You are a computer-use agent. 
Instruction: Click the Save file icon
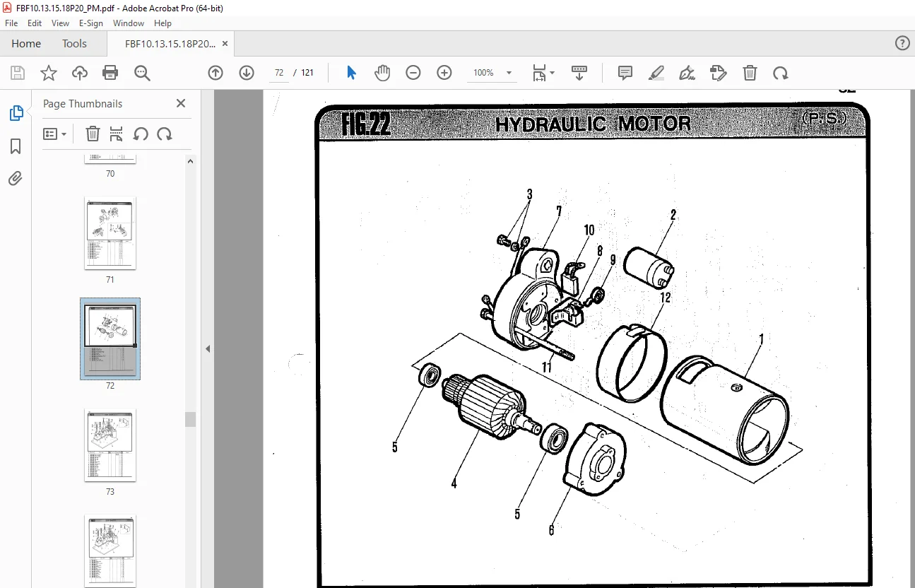coord(18,73)
